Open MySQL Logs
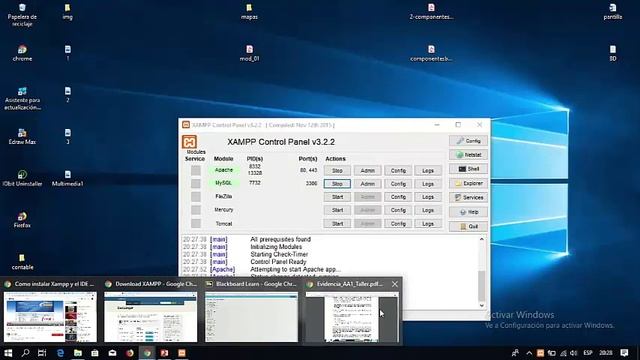 click(428, 184)
